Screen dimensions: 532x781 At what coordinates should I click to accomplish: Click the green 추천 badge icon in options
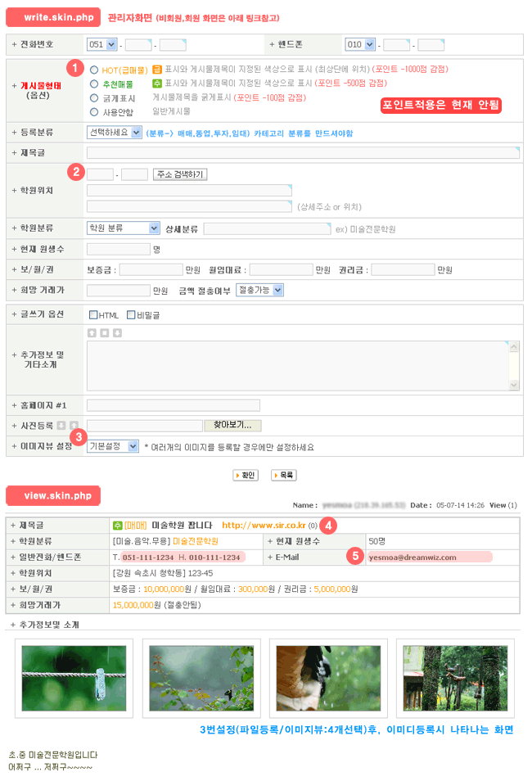coord(157,84)
